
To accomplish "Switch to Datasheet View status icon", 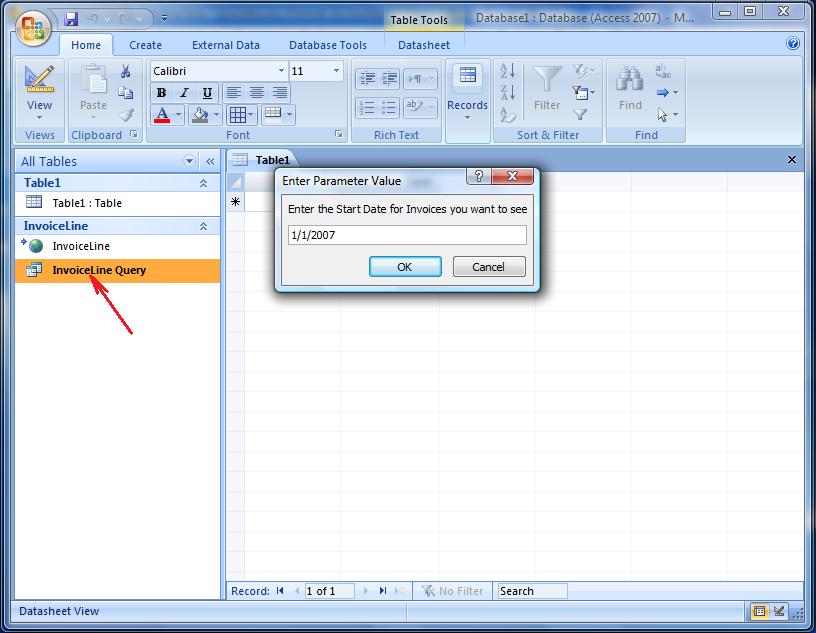I will (x=759, y=611).
